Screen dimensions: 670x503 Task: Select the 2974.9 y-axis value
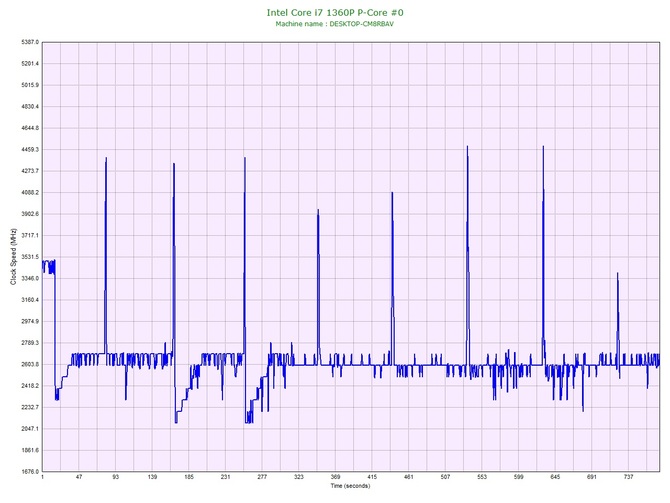[x=30, y=321]
